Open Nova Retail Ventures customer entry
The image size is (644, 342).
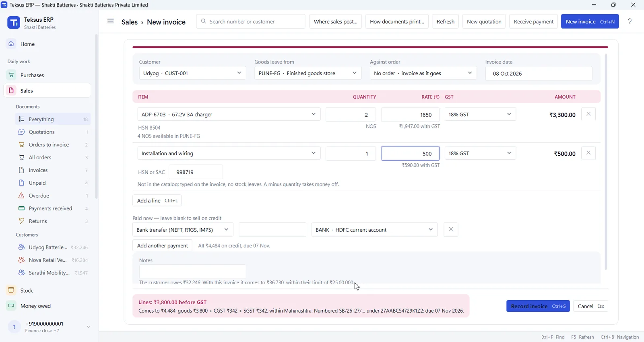coord(53,260)
